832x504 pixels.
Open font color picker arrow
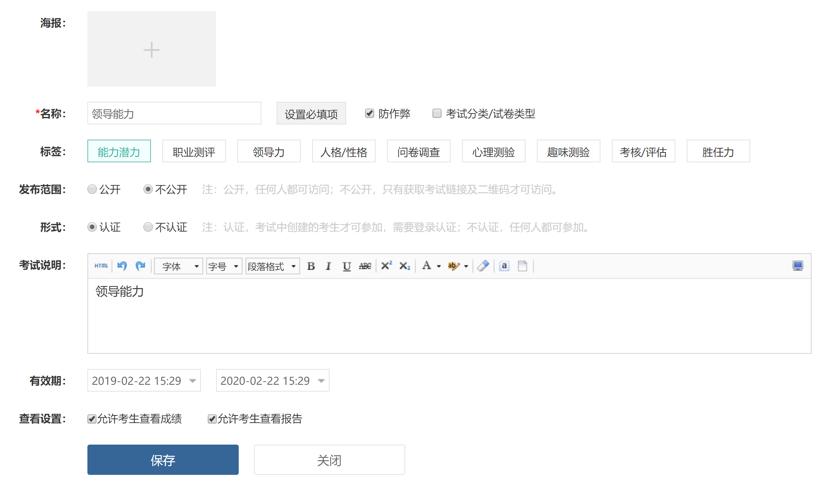click(439, 266)
